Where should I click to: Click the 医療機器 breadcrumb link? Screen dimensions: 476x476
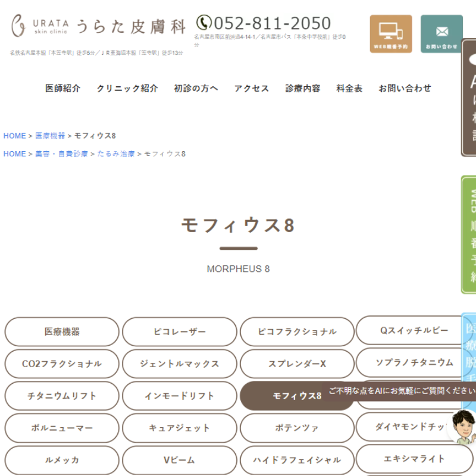tap(50, 136)
